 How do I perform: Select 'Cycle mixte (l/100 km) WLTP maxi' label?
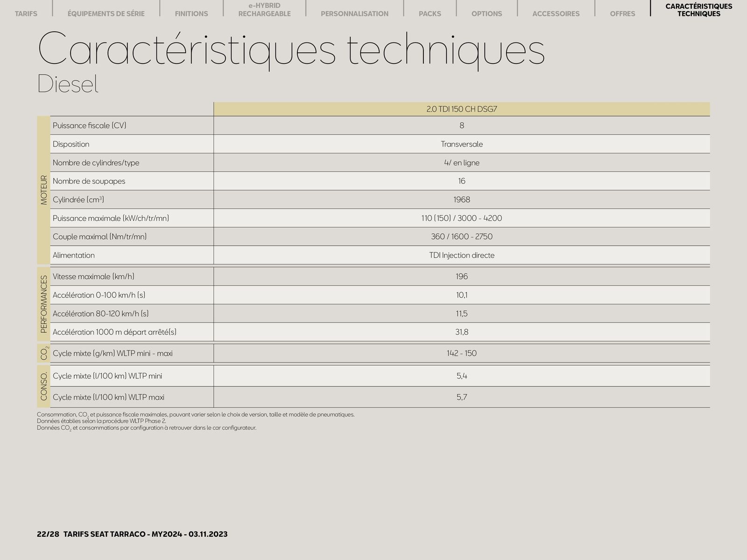[108, 398]
